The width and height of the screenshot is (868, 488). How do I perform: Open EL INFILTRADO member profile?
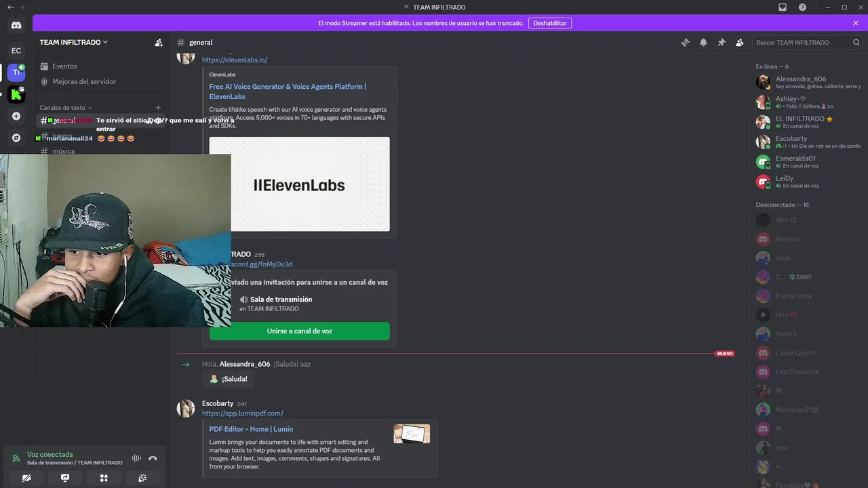click(x=808, y=122)
